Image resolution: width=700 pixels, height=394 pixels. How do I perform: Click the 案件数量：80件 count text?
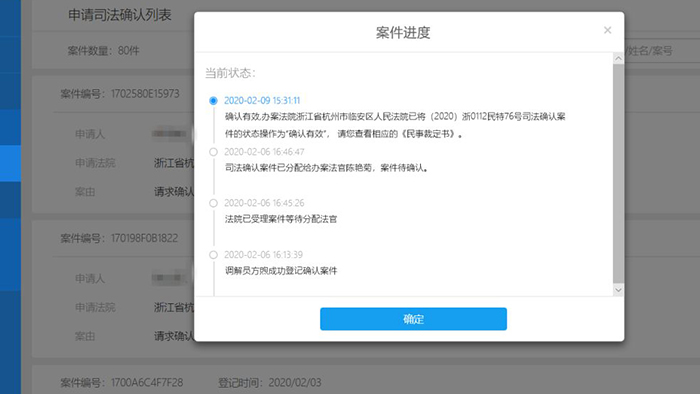coord(104,51)
